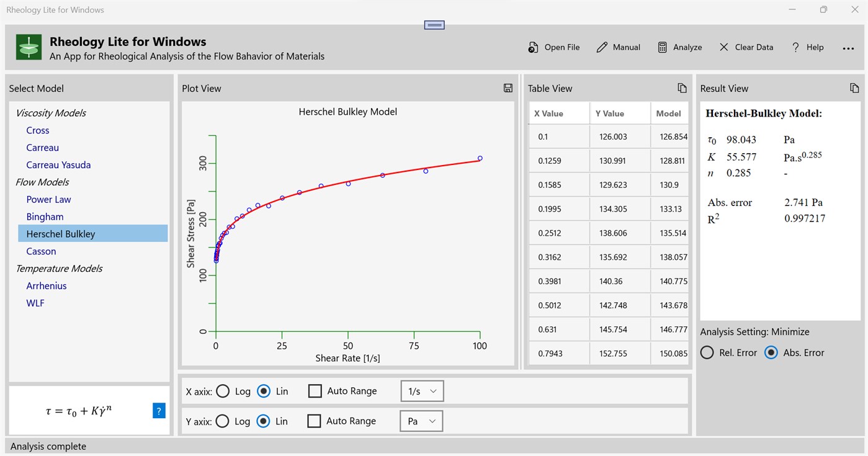Open the Manual using the pen icon

point(618,47)
